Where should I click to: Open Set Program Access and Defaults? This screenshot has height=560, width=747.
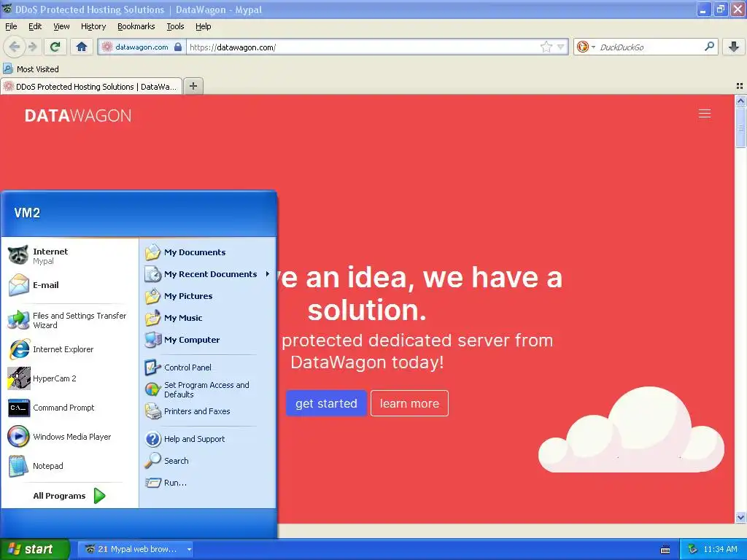pyautogui.click(x=208, y=389)
